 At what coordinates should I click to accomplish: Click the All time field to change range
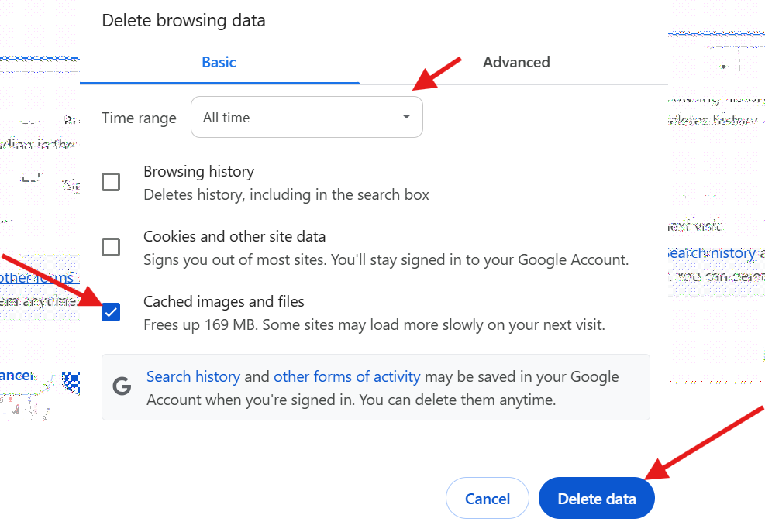pos(306,117)
